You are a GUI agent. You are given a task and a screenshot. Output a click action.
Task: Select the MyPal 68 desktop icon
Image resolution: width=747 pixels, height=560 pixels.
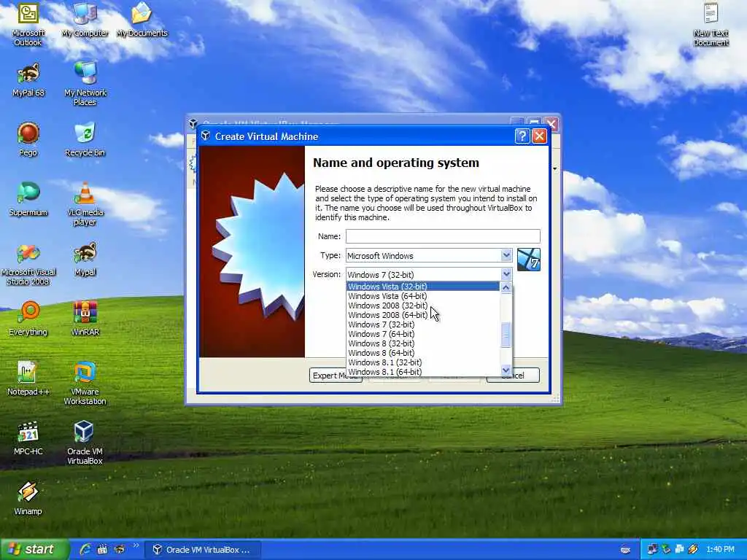(x=28, y=80)
